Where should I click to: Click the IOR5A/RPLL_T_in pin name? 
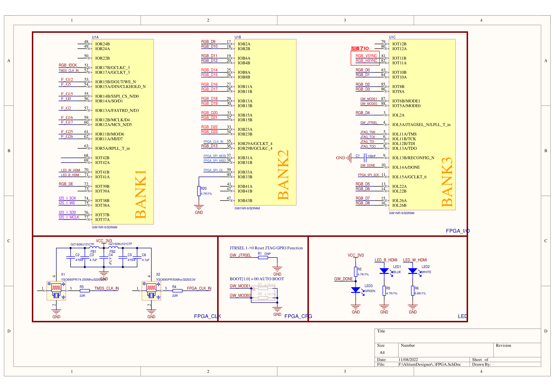point(112,148)
